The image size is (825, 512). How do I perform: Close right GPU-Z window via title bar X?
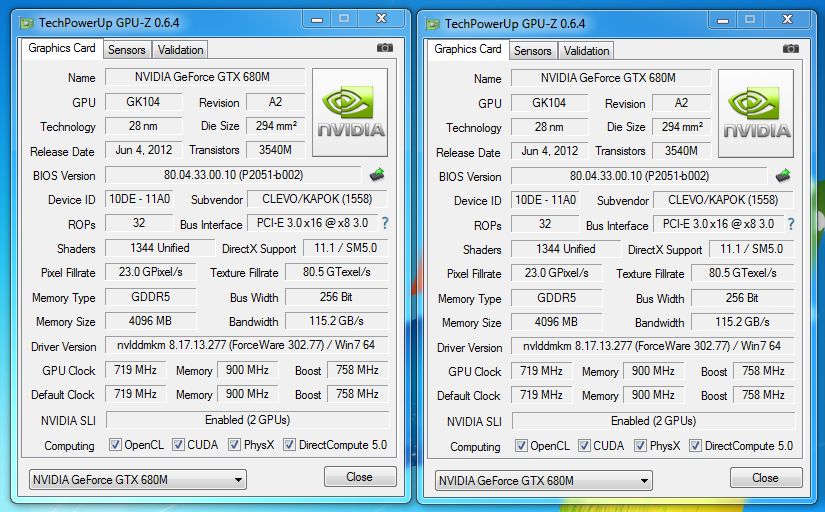click(x=788, y=20)
